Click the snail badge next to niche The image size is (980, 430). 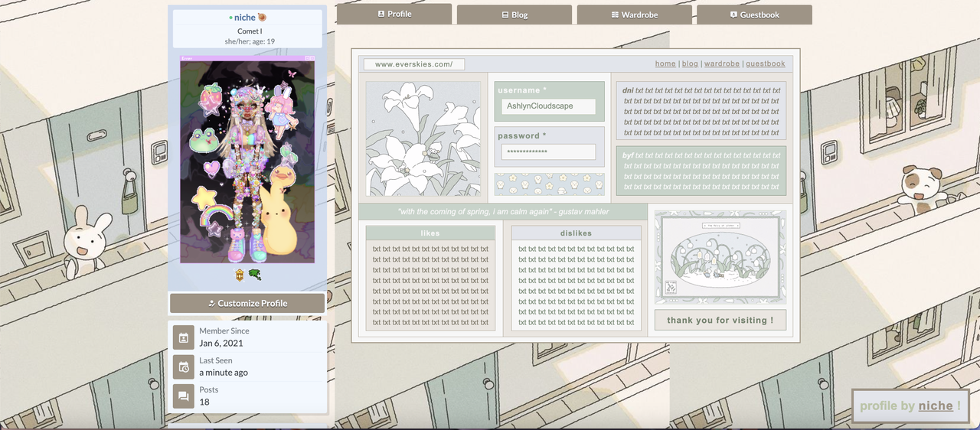click(x=262, y=17)
